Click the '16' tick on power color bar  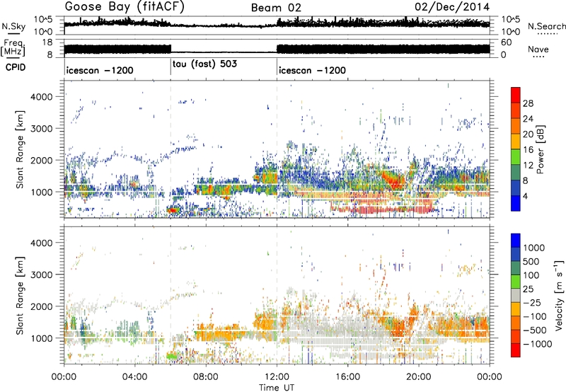pos(528,150)
